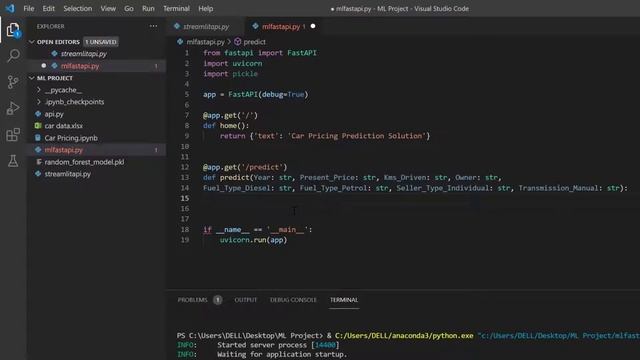The height and width of the screenshot is (360, 640).
Task: Open the Source Control view
Action: (13, 82)
